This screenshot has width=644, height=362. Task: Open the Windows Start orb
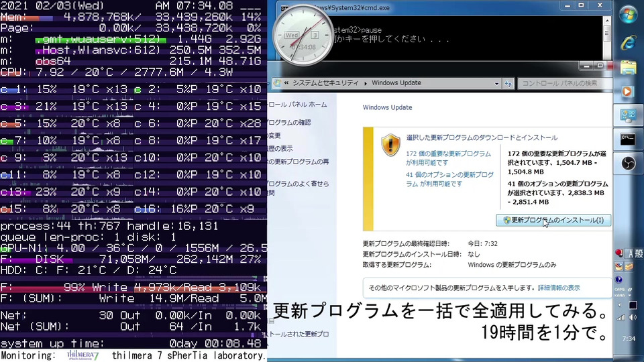tap(628, 15)
